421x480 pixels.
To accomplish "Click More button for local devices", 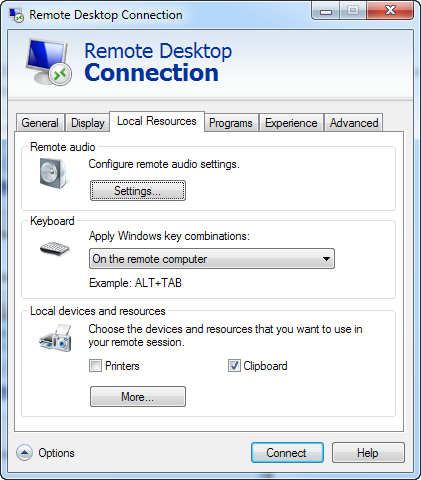I will [x=138, y=397].
